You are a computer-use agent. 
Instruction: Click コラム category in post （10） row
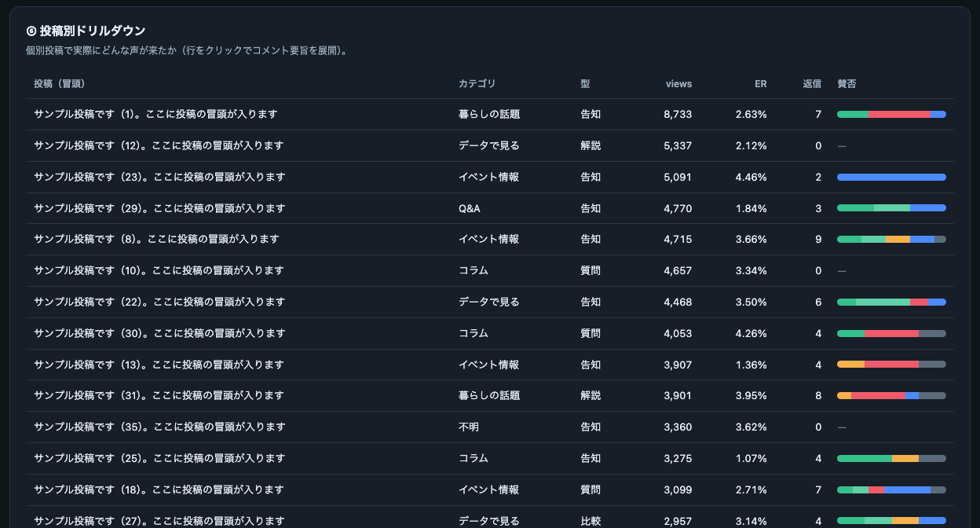474,271
